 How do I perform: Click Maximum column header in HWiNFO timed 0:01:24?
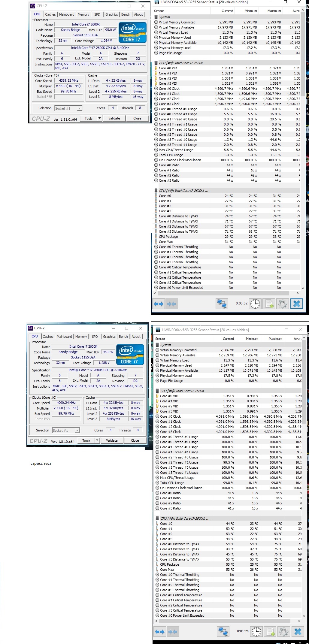point(272,339)
